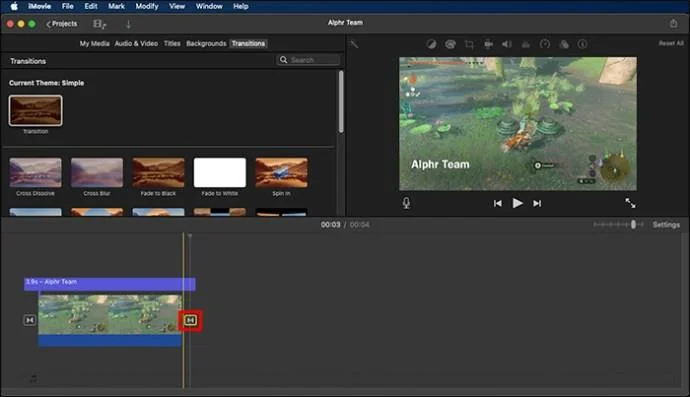
Task: Select the video clip in timeline
Action: click(x=110, y=314)
